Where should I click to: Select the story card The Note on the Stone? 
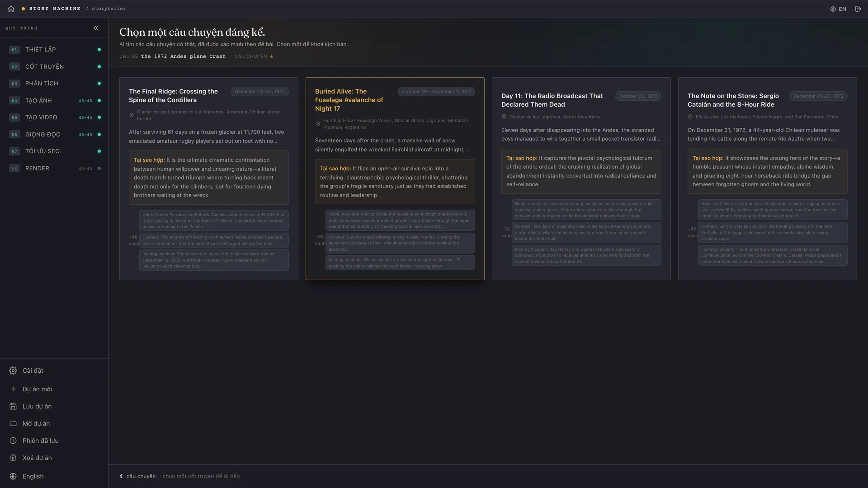(x=768, y=178)
